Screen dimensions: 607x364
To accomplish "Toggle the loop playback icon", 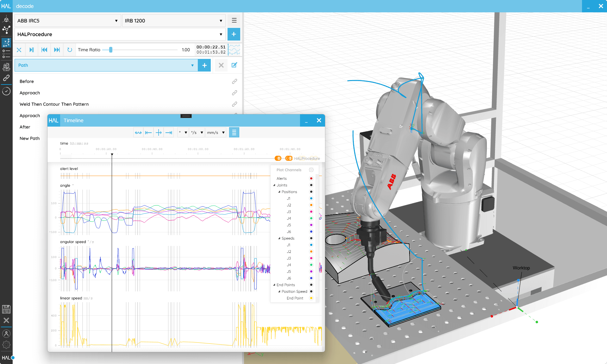I will click(x=70, y=50).
